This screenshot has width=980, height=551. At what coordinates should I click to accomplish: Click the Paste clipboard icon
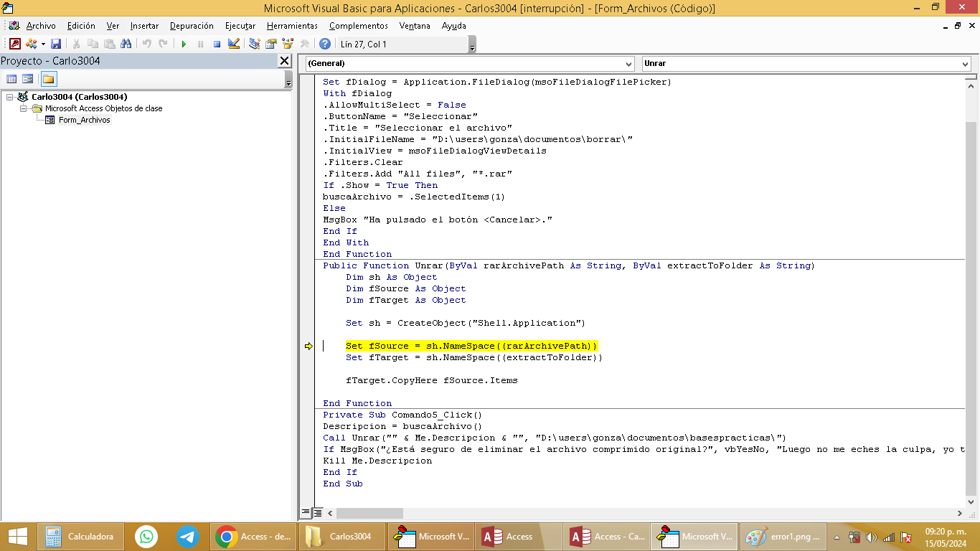(109, 44)
